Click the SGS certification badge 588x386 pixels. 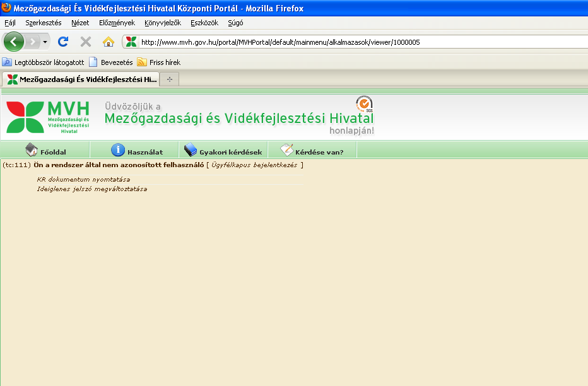pos(364,104)
